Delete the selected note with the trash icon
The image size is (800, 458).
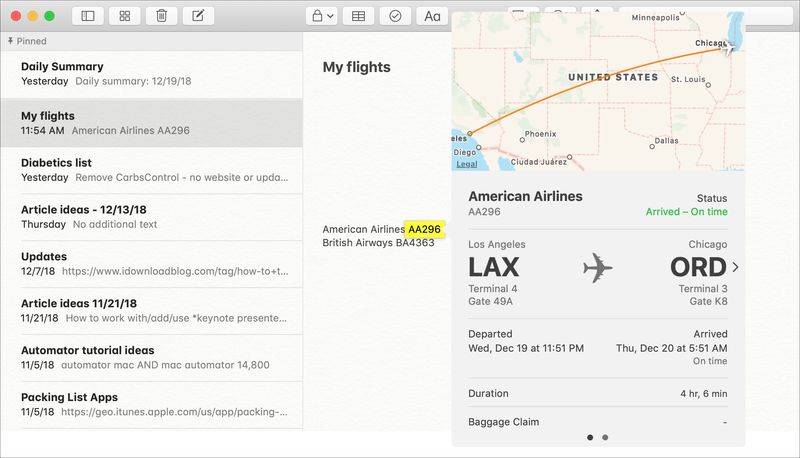pyautogui.click(x=161, y=16)
